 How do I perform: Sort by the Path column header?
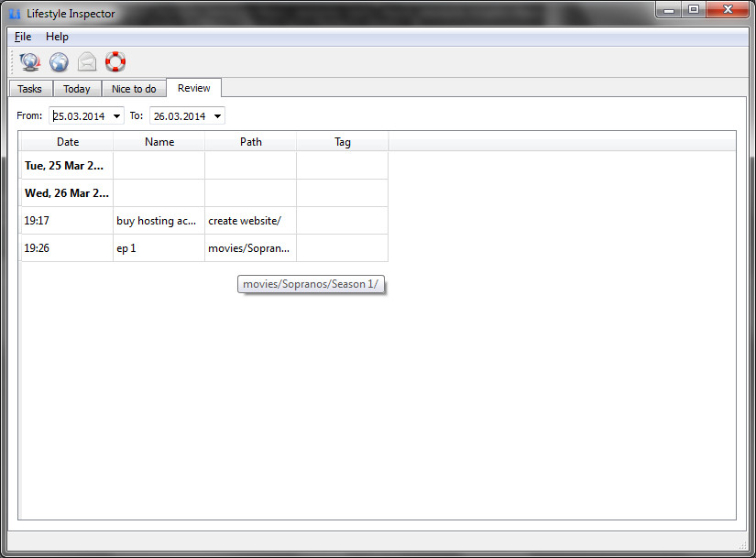[x=251, y=142]
